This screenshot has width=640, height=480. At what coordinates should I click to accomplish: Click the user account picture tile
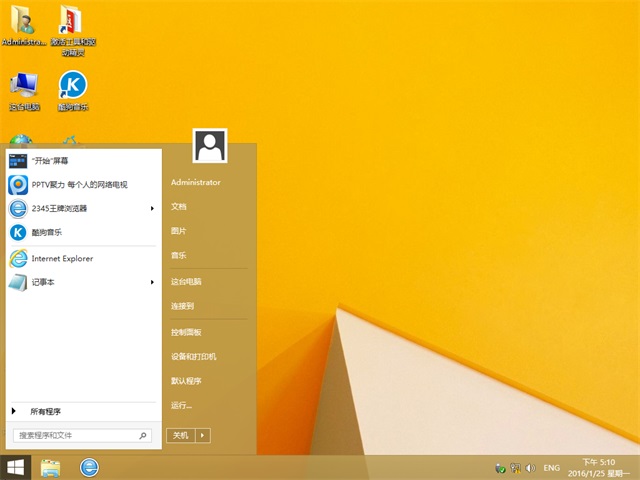[209, 146]
